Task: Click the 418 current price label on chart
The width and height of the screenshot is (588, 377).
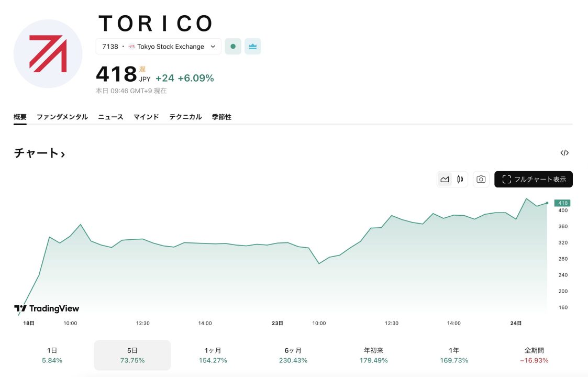Action: pos(563,203)
